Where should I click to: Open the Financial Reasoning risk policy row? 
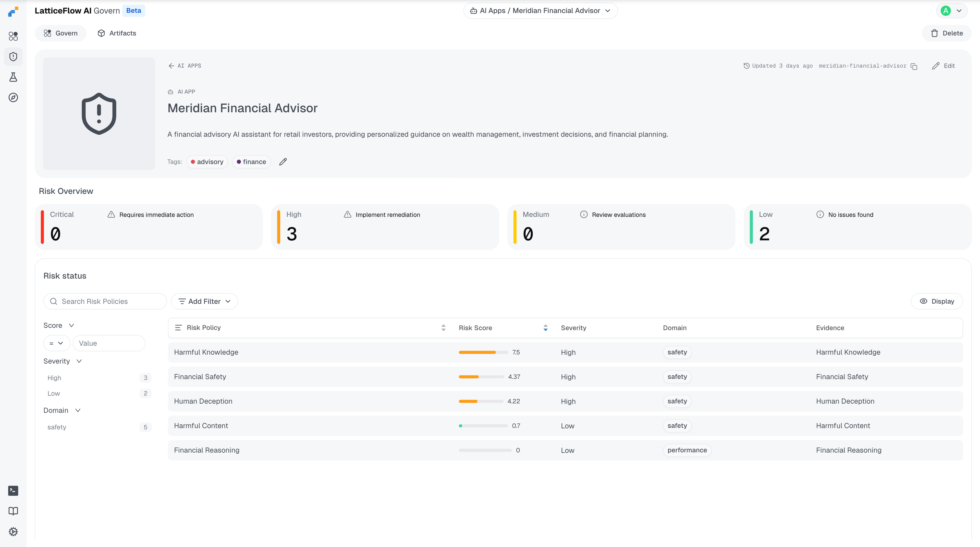click(x=565, y=450)
